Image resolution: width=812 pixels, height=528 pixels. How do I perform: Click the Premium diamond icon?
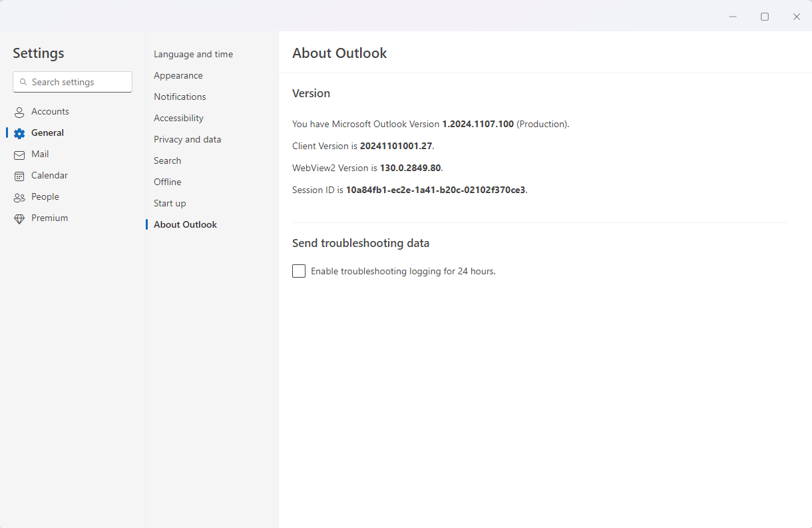[x=19, y=218]
